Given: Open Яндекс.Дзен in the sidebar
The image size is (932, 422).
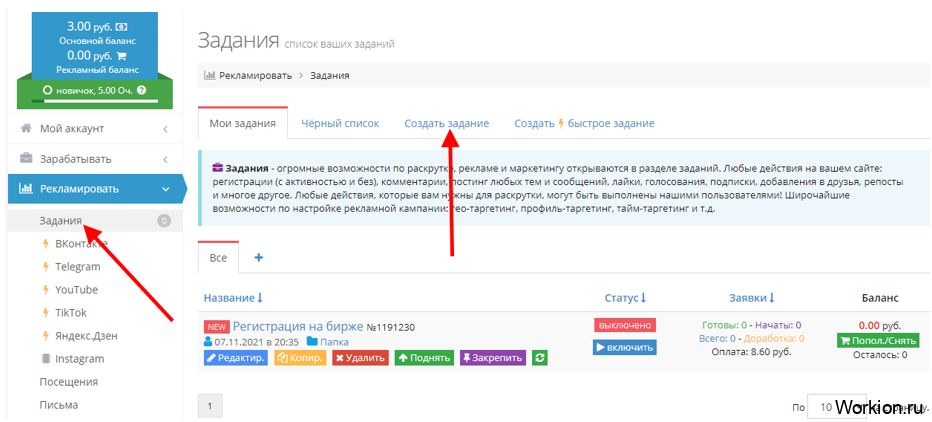Looking at the screenshot, I should 86,336.
